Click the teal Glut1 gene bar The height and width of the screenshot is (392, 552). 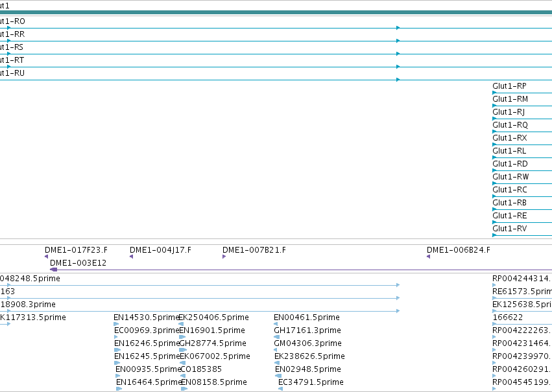276,12
